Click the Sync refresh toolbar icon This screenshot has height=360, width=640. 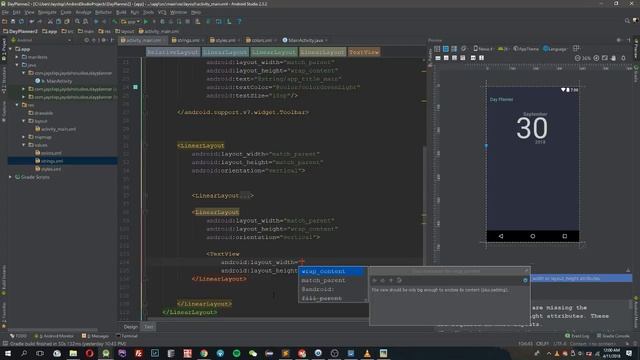coord(21,21)
